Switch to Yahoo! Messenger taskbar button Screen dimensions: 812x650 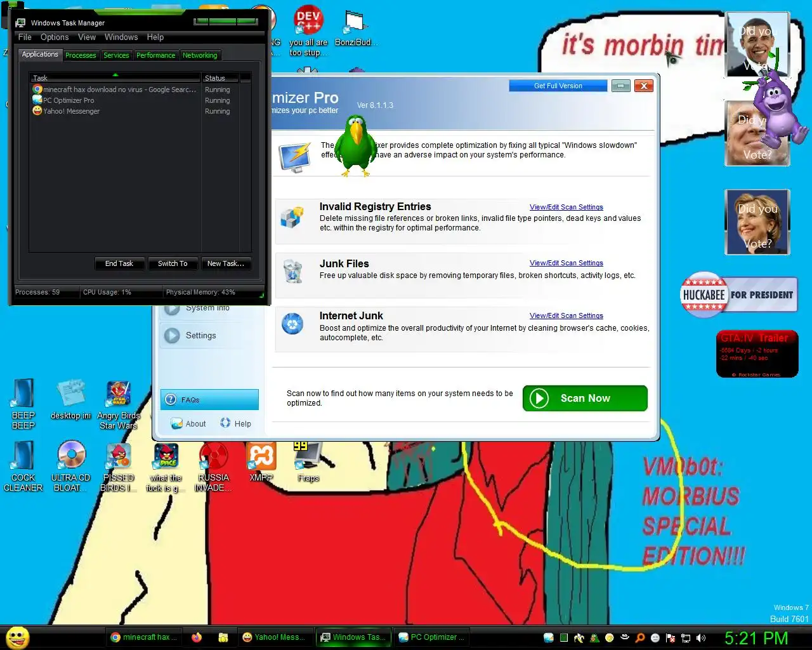(x=274, y=637)
